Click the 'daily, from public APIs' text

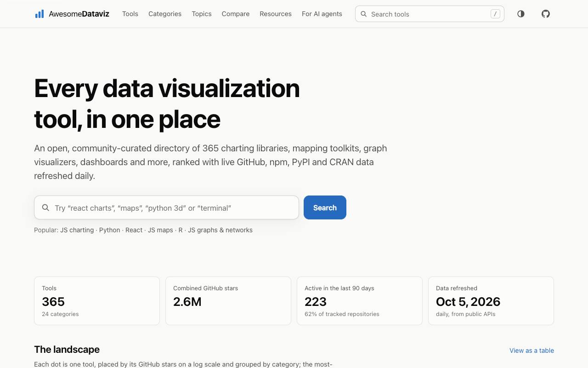click(x=465, y=314)
